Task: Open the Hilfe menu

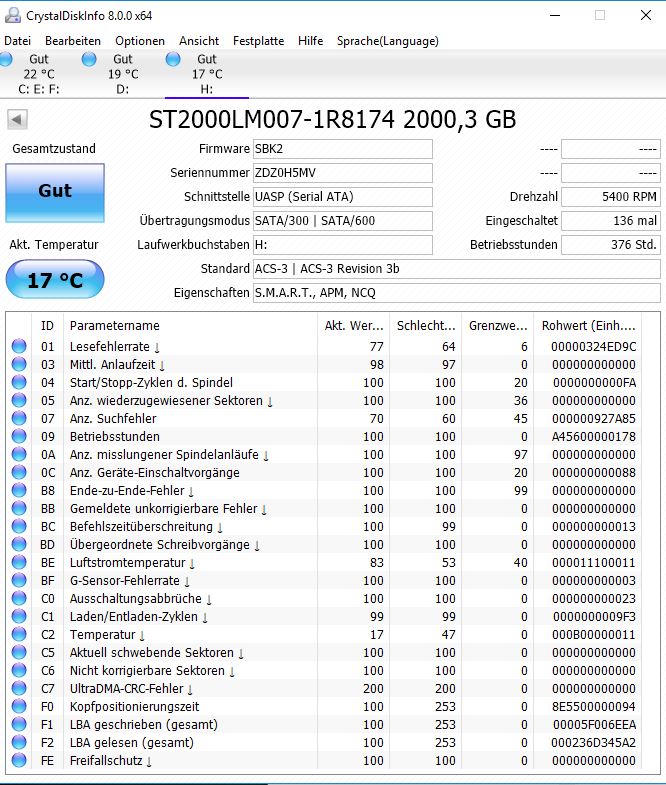Action: coord(310,41)
